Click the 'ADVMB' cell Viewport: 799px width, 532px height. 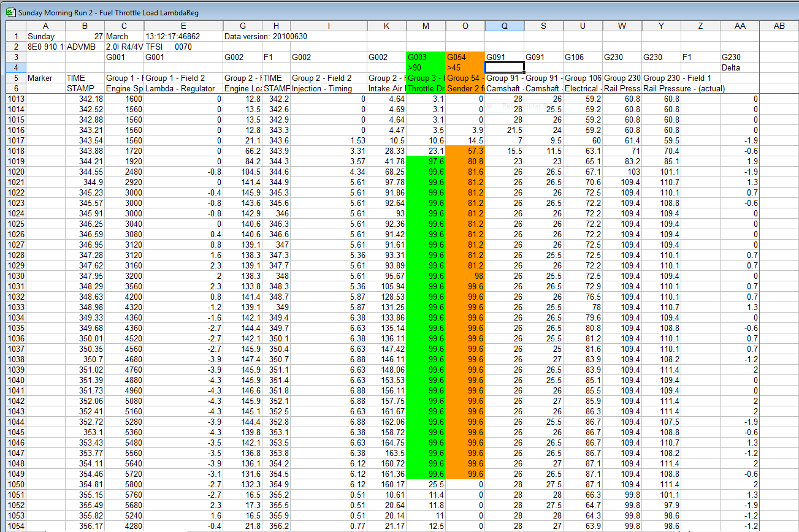click(x=85, y=47)
